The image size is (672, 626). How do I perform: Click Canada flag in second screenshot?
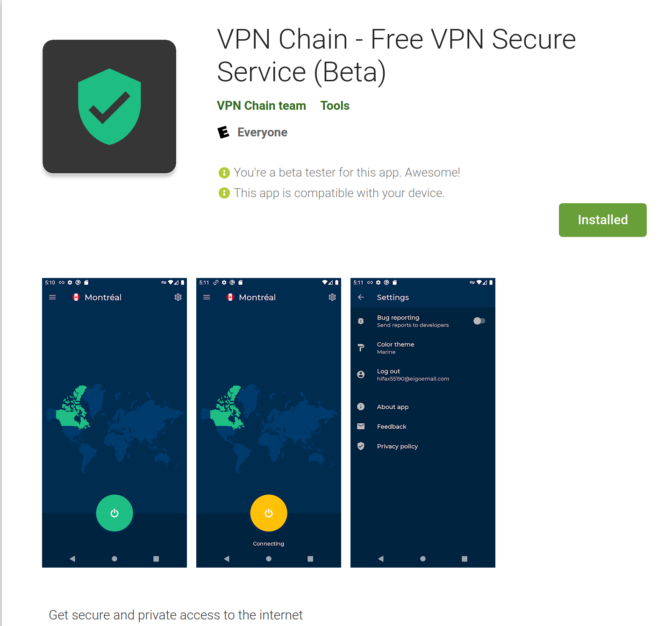point(230,297)
